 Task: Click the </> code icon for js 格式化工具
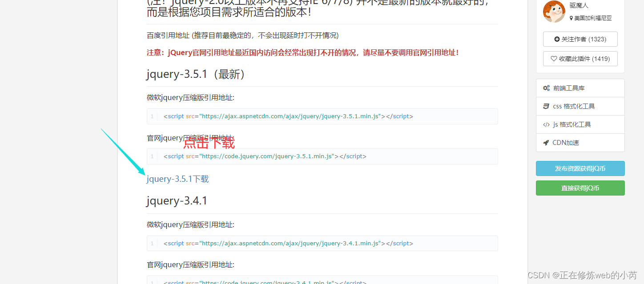(x=546, y=124)
